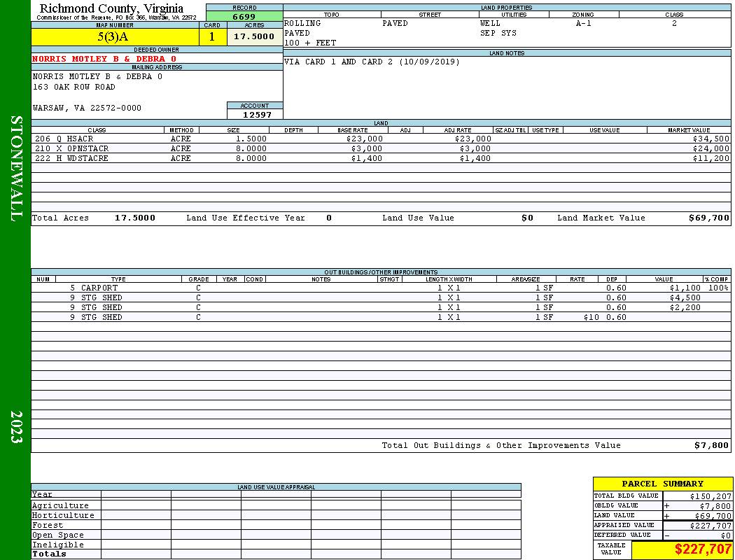Select Land Use Value $0
This screenshot has height=560, width=735.
(x=527, y=218)
